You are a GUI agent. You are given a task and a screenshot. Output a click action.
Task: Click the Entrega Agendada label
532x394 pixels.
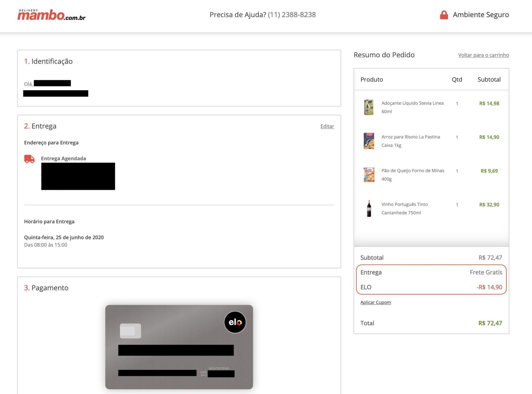pos(63,158)
